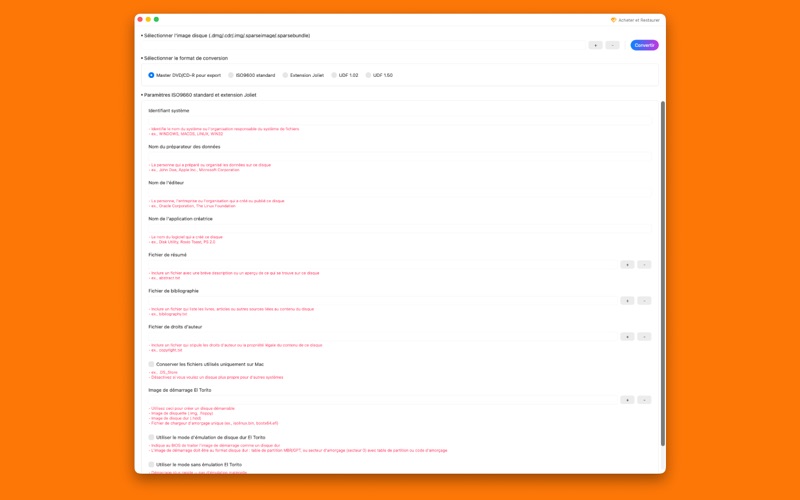Add a disk image with top plus button
Screen dimensions: 800x500
(595, 45)
